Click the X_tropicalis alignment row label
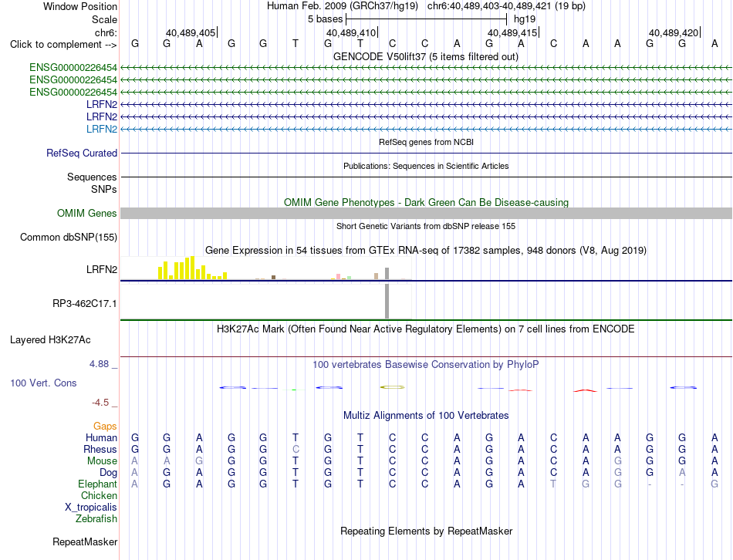Viewport: 733px width, 560px height. pyautogui.click(x=91, y=508)
